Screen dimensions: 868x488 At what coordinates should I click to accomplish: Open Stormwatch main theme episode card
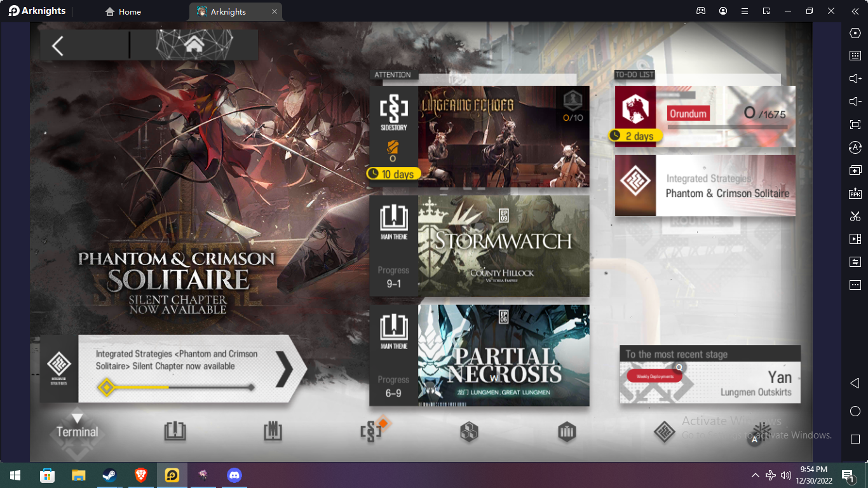coord(479,246)
